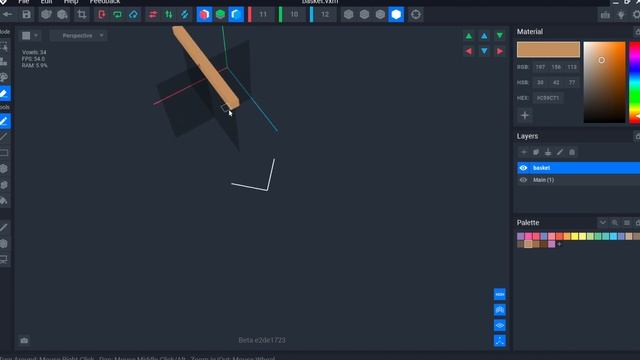
Task: Open the File menu
Action: (24, 2)
